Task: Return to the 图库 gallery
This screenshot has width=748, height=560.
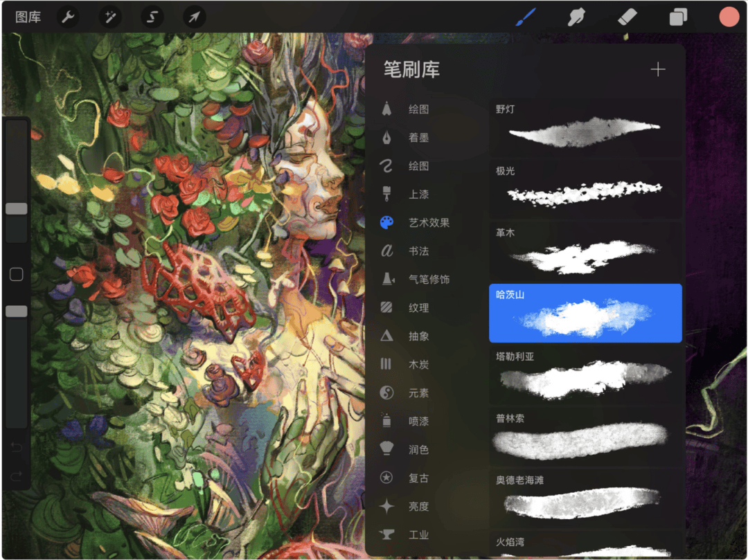Action: pos(29,17)
